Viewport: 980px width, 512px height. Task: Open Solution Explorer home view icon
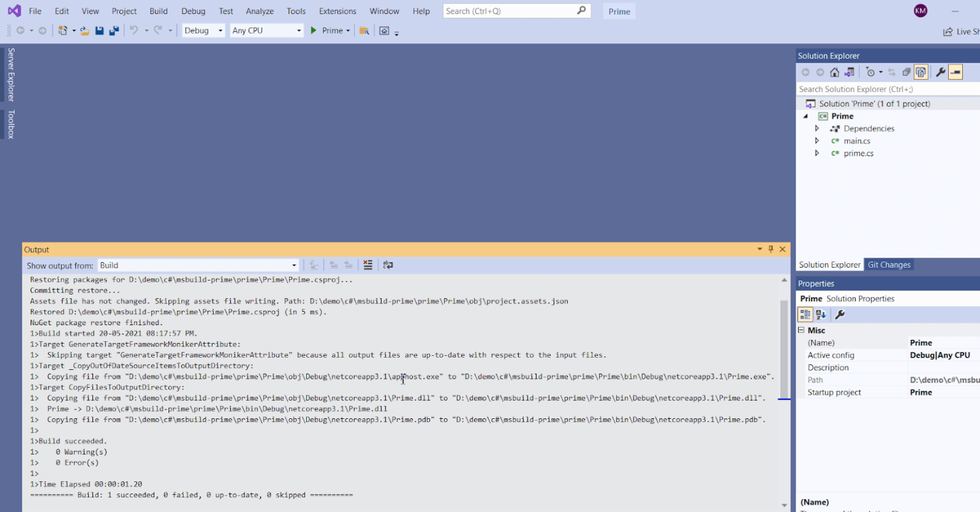click(834, 72)
